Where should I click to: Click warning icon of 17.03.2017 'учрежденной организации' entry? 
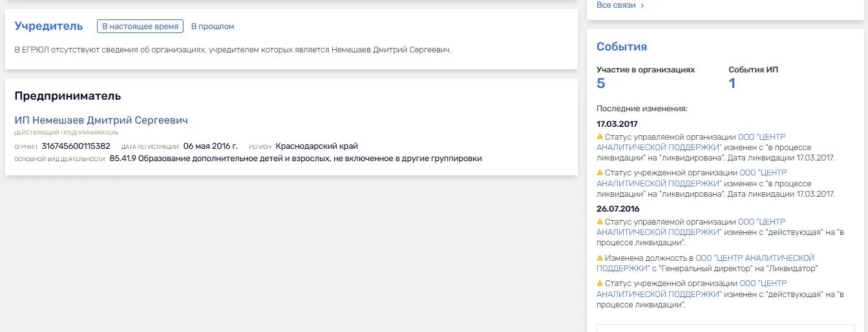[600, 173]
